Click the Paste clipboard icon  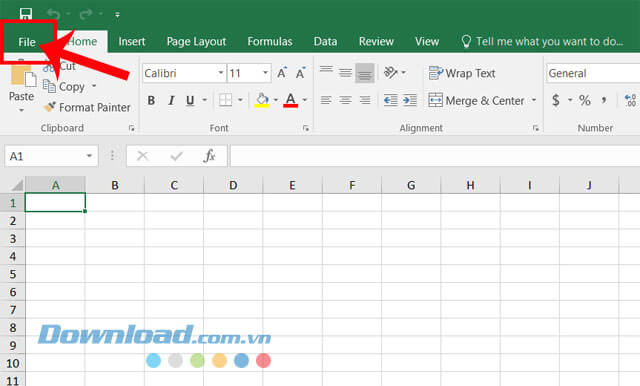click(x=23, y=73)
